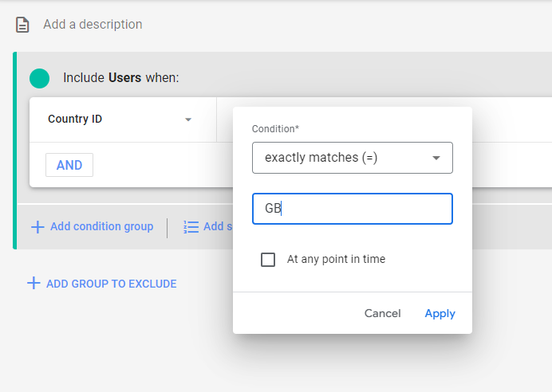Click the arrow next to Country ID
The height and width of the screenshot is (392, 552).
[x=188, y=120]
